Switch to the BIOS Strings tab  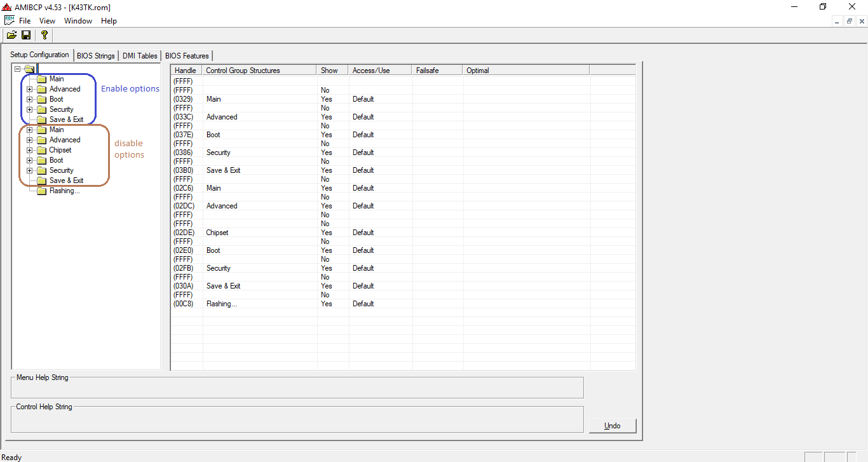pos(96,56)
